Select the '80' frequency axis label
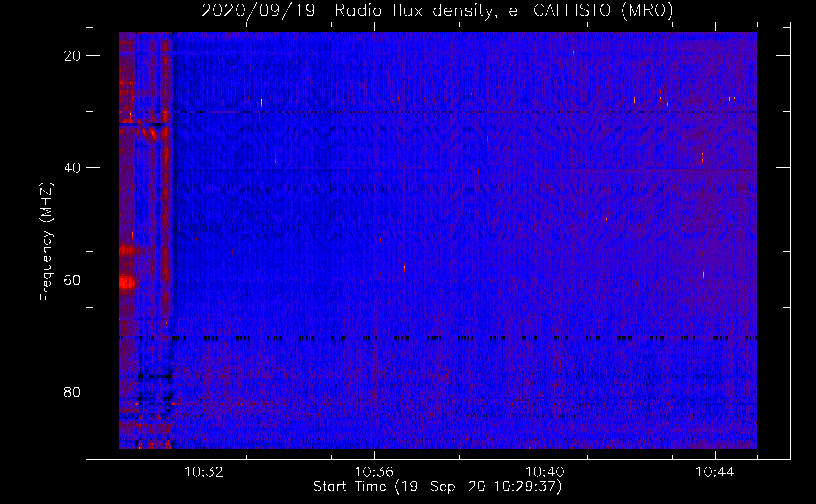Screen dimensions: 816x504 point(73,392)
